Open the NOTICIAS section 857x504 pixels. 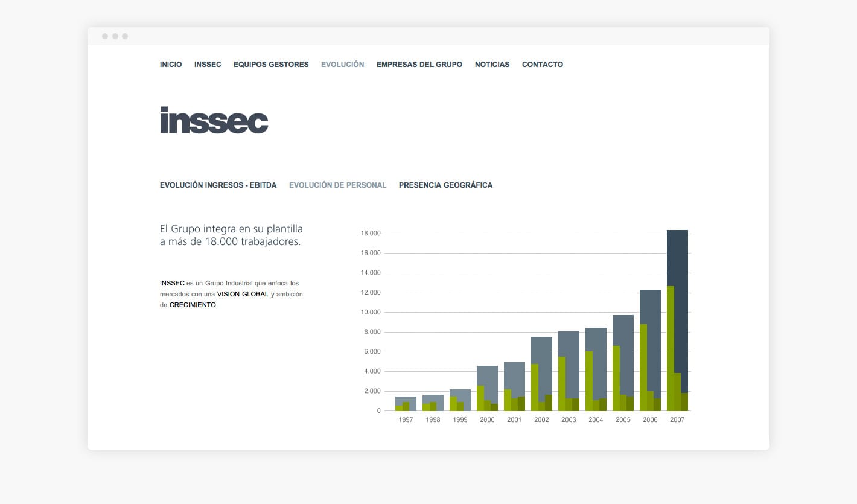[492, 64]
